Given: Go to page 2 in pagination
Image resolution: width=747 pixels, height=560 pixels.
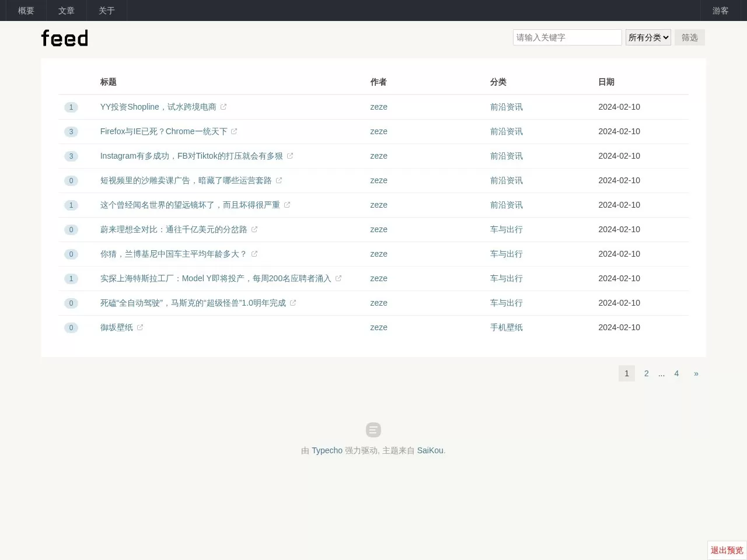Looking at the screenshot, I should pos(646,373).
